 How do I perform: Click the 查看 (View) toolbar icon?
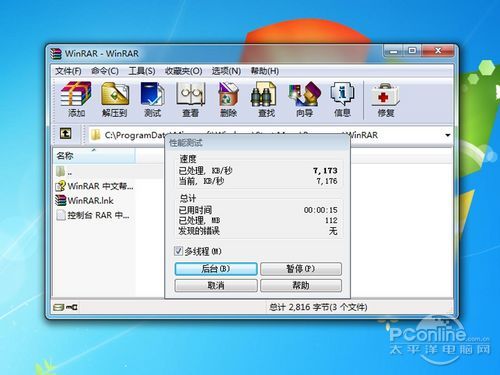[x=190, y=99]
